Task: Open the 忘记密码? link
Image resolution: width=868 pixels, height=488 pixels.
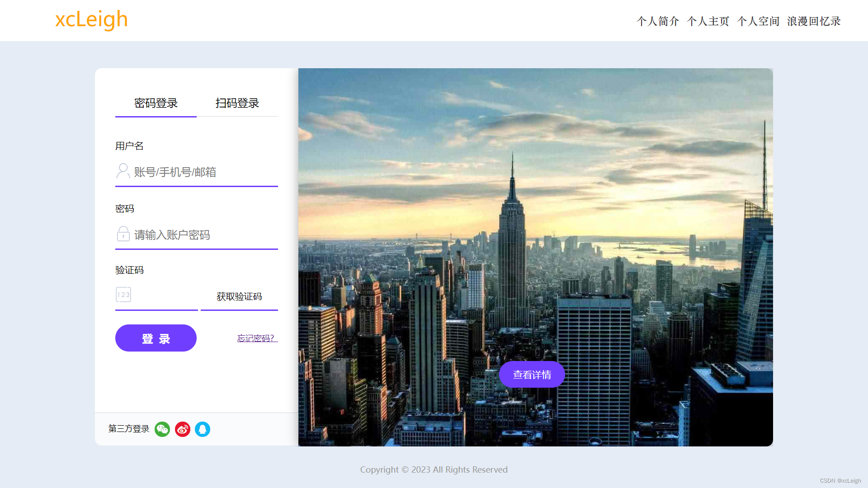Action: click(x=256, y=338)
